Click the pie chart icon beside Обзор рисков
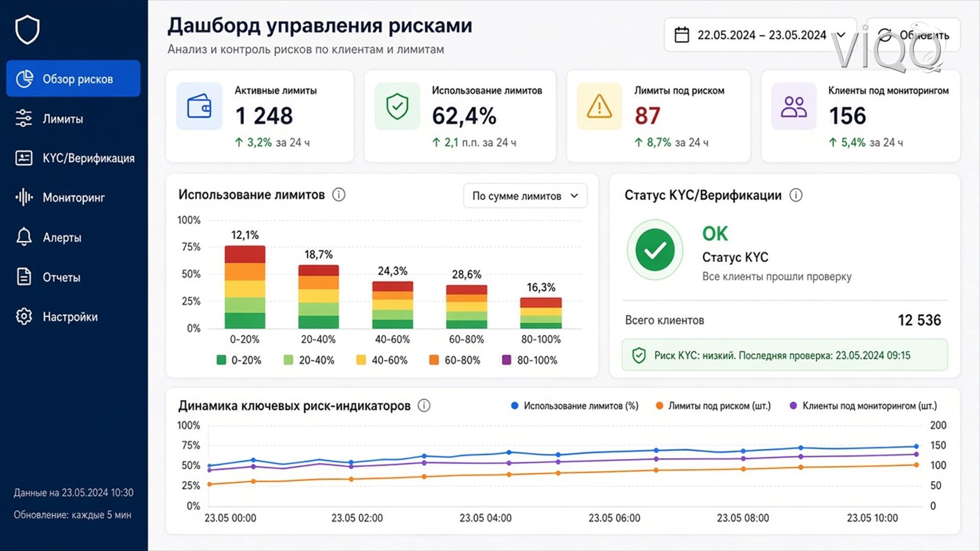Screen dimensions: 980x551 (x=24, y=79)
